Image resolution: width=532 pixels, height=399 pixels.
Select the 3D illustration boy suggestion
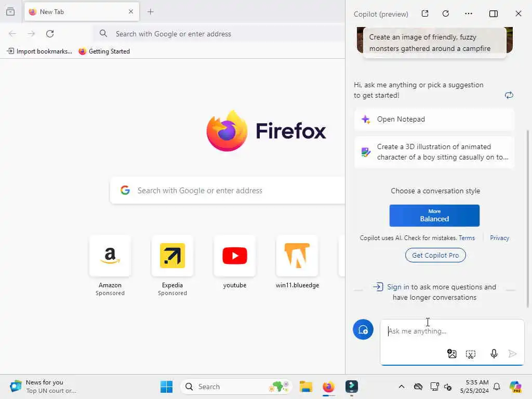[434, 152]
